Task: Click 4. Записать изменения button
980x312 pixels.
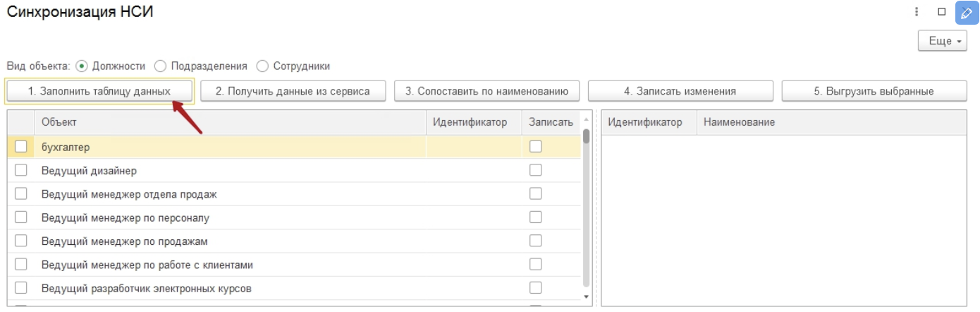Action: point(680,91)
